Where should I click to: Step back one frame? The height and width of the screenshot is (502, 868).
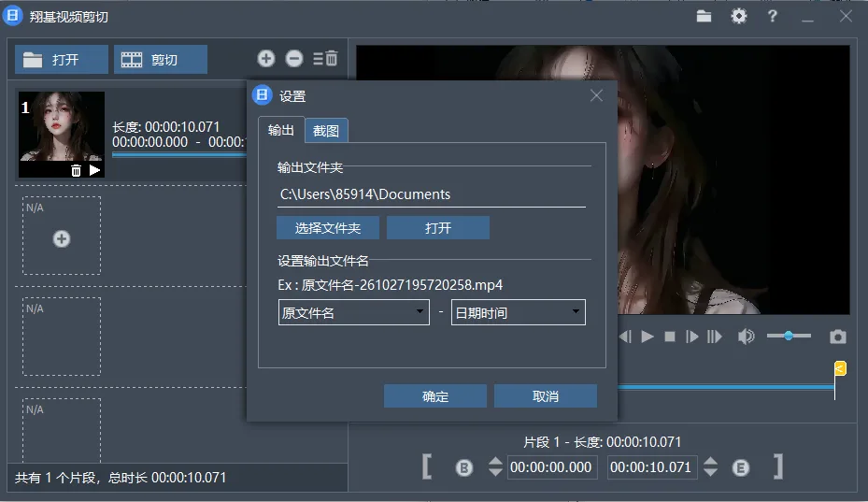[625, 337]
